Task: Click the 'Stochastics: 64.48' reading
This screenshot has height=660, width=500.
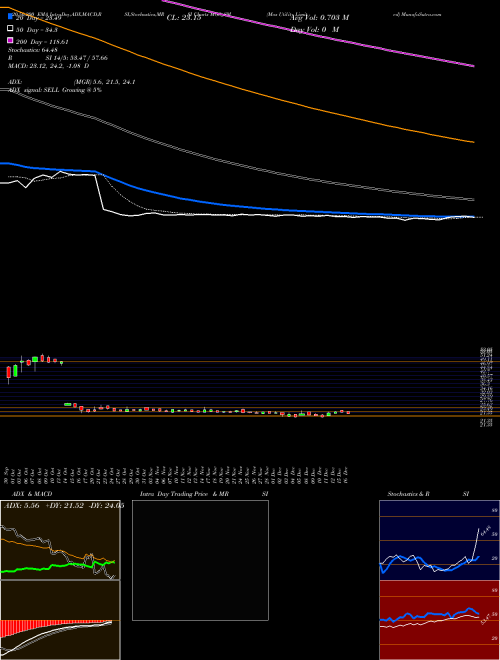Action: 33,50
